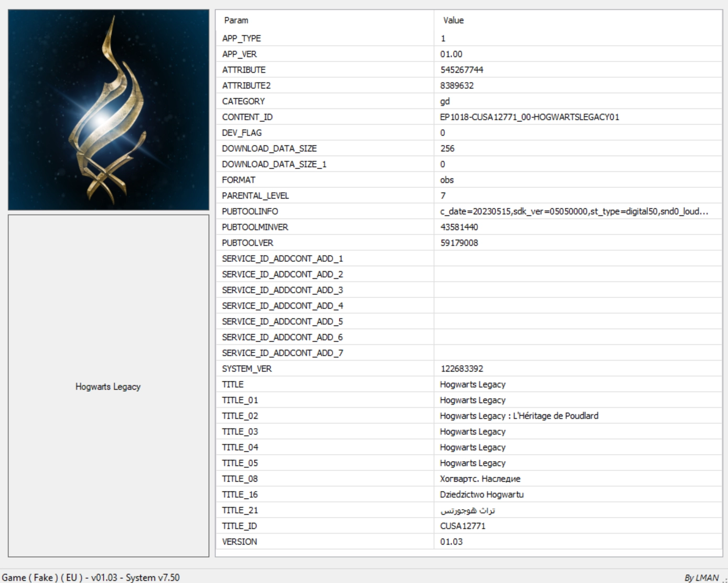Select the SERVICE_ID_ADDCONT_ADD_1 row
Viewport: 728px width, 583px height.
coord(282,258)
